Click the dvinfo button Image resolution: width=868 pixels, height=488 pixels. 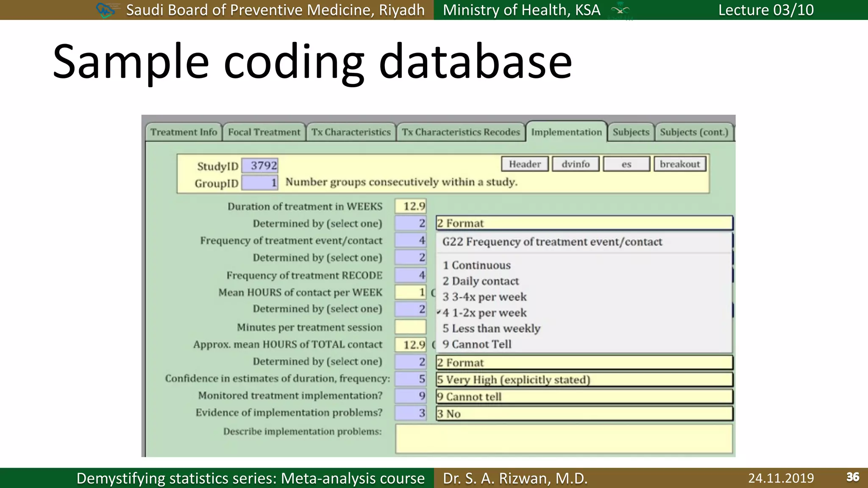576,164
